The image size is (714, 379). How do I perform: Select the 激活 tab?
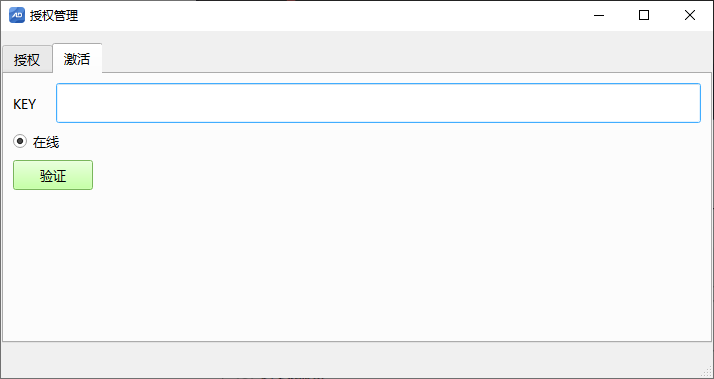click(77, 59)
